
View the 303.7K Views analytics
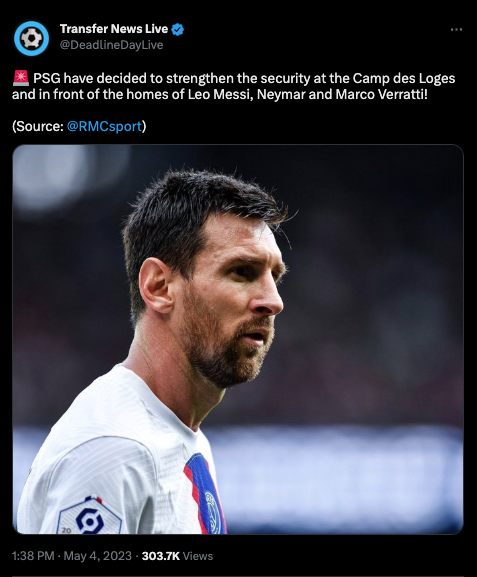click(177, 556)
